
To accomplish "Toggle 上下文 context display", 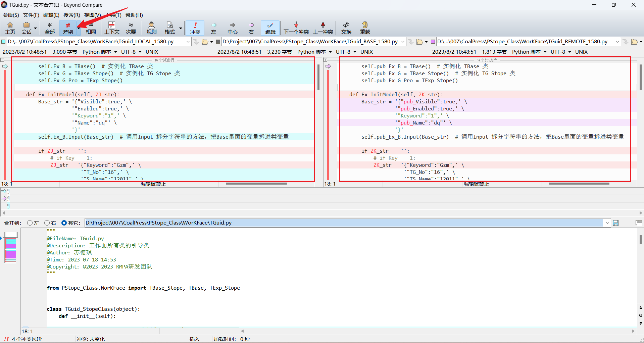I will (112, 28).
